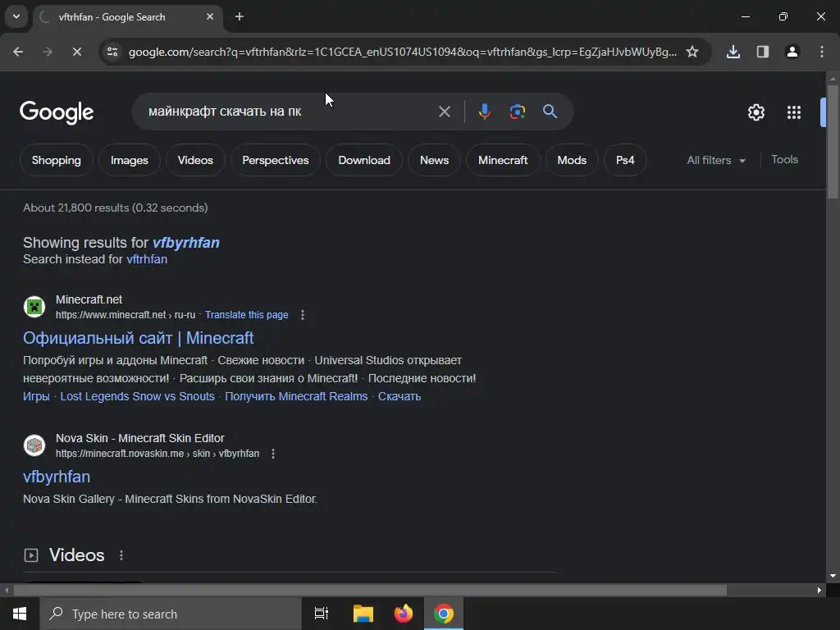Click the About 21,800 results text
The height and width of the screenshot is (630, 840).
coord(115,208)
